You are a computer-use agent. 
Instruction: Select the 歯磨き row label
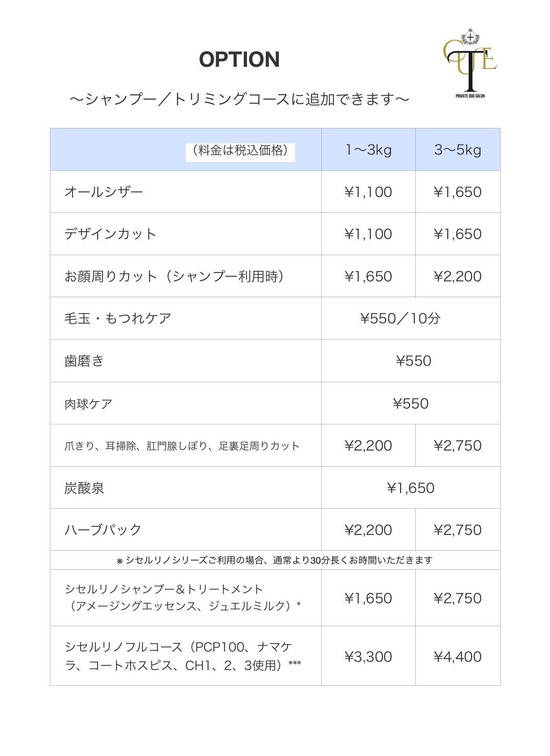pos(84,361)
